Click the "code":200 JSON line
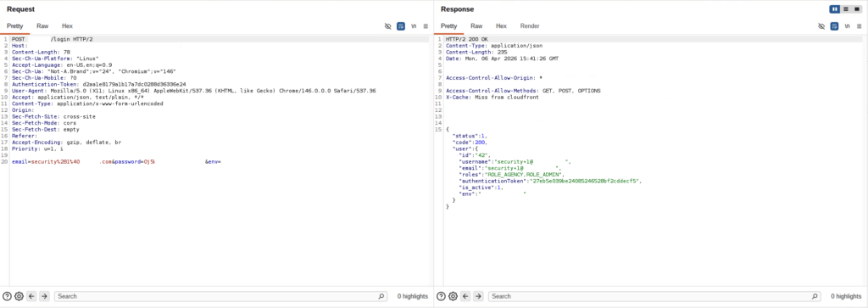The width and height of the screenshot is (868, 308). pos(470,143)
